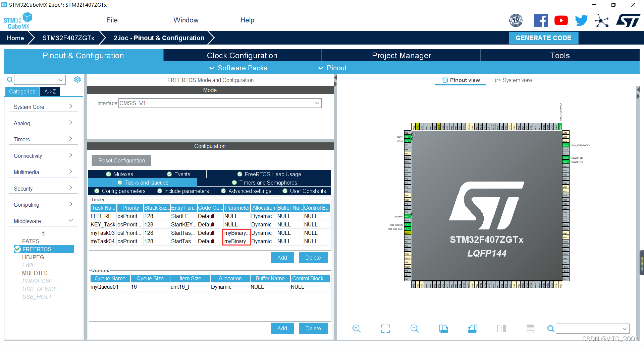644x345 pixels.
Task: Open the File menu
Action: click(112, 20)
